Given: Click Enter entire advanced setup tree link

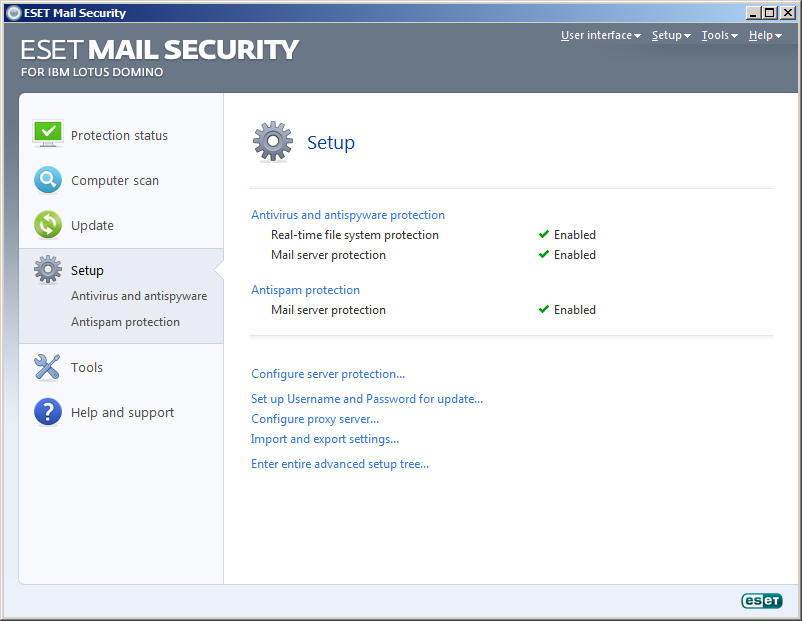Looking at the screenshot, I should click(x=340, y=464).
